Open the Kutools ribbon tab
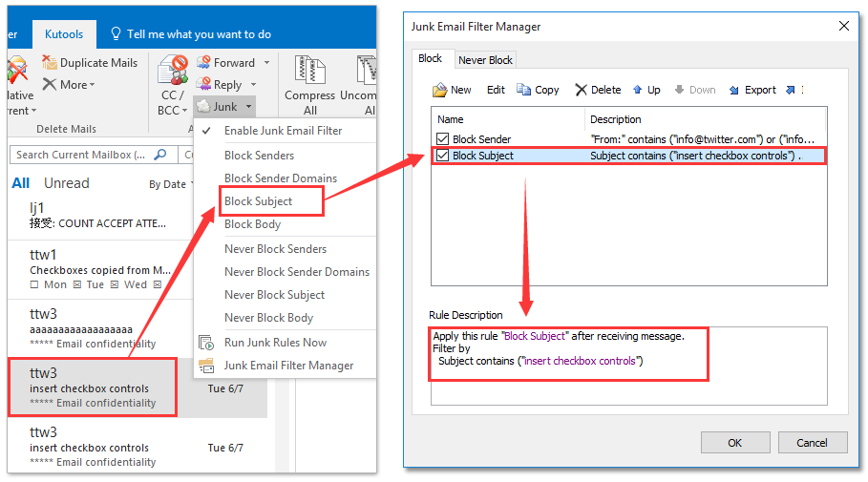Screen dimensions: 868x482 click(x=64, y=34)
